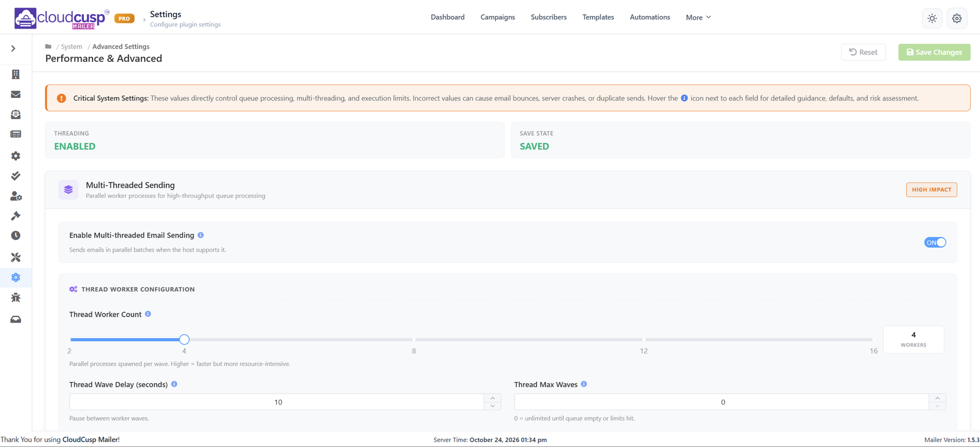Decrease Thread Wave Delay with the down arrow
The image size is (980, 447).
[493, 406]
